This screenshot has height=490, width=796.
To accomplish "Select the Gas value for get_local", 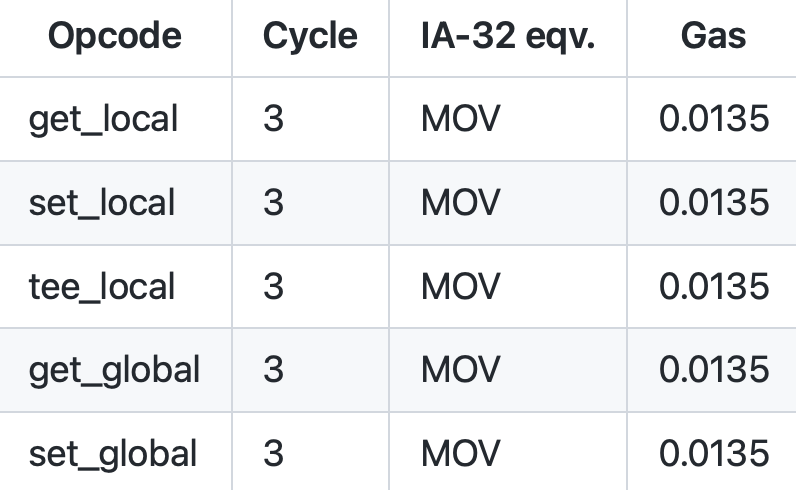I will [x=714, y=120].
